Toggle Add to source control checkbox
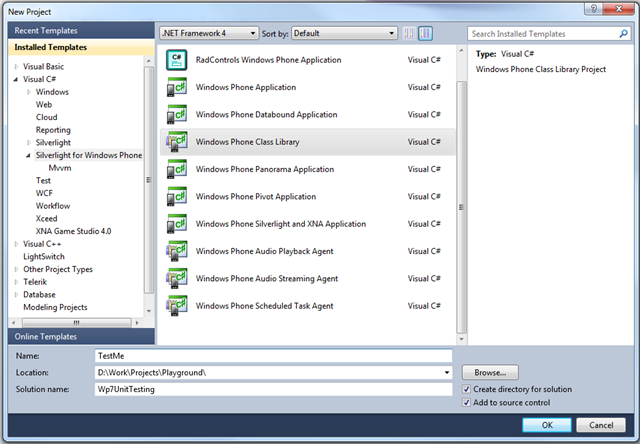This screenshot has width=640, height=444. [467, 403]
